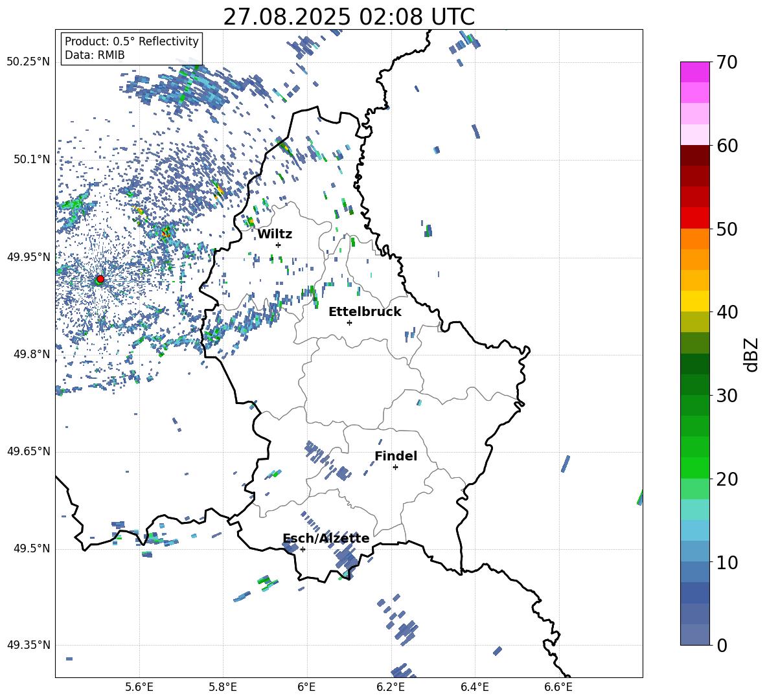
Task: Click the Findel station cross marker
Action: 395,468
